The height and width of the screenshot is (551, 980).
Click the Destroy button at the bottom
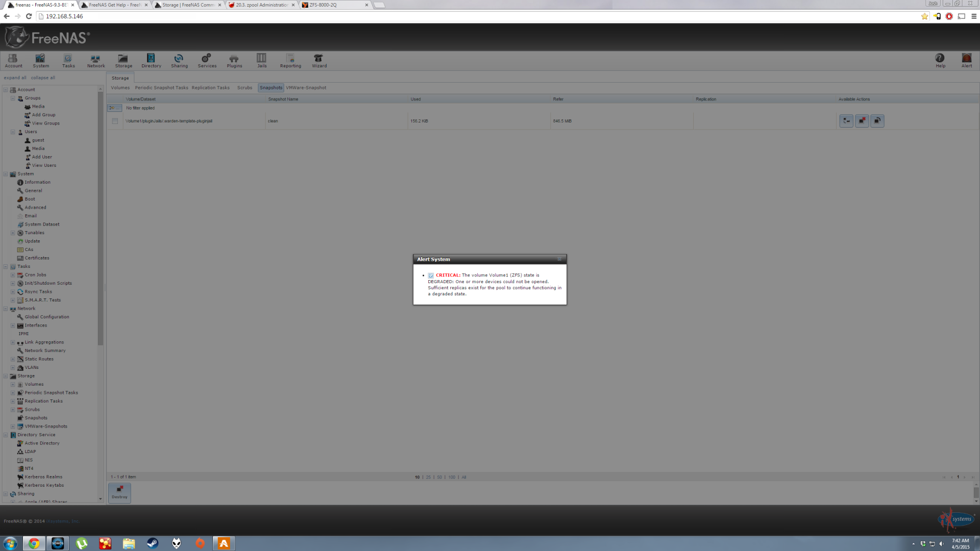tap(119, 492)
